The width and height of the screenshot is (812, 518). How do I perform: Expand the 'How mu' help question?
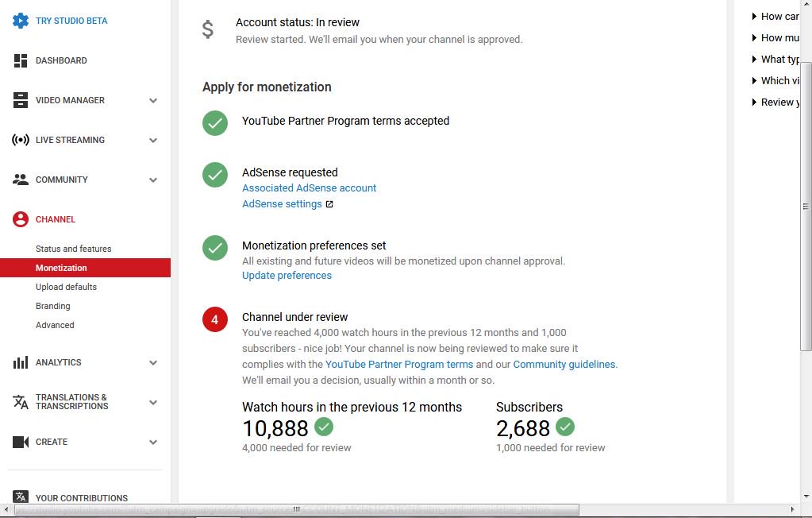[x=775, y=38]
